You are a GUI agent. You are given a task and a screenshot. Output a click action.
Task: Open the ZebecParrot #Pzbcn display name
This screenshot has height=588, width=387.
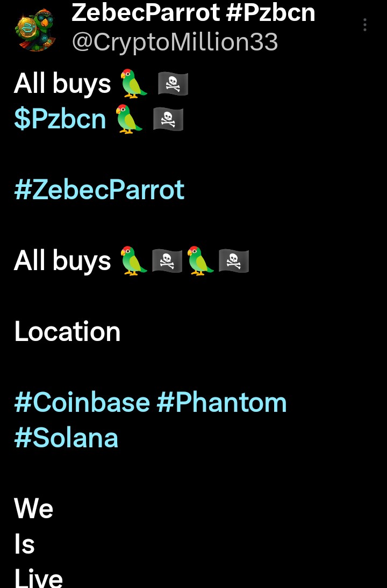(193, 12)
